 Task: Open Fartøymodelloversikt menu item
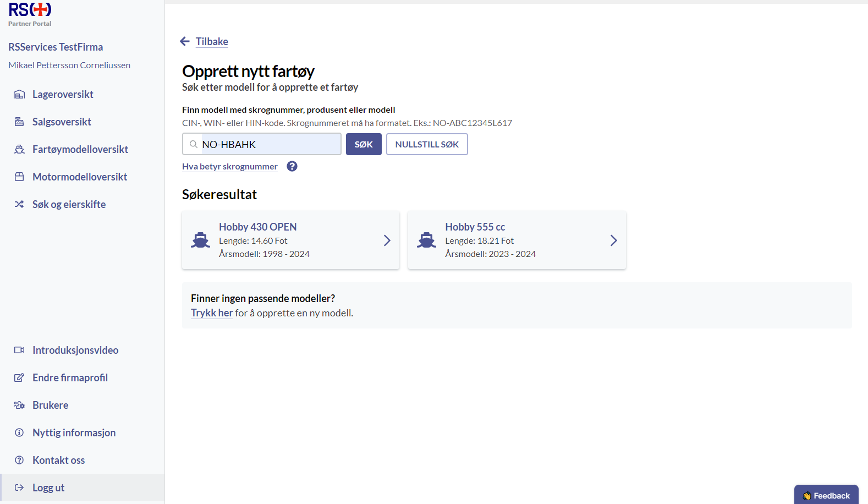click(x=80, y=149)
